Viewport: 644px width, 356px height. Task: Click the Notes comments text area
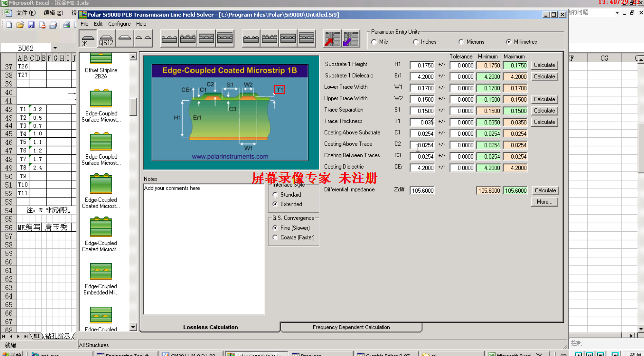(203, 249)
